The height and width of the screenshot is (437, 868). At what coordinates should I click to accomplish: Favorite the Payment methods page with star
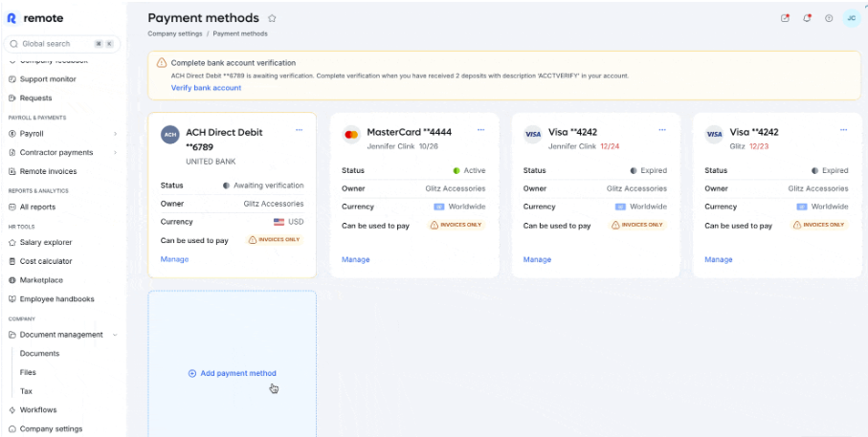coord(272,18)
